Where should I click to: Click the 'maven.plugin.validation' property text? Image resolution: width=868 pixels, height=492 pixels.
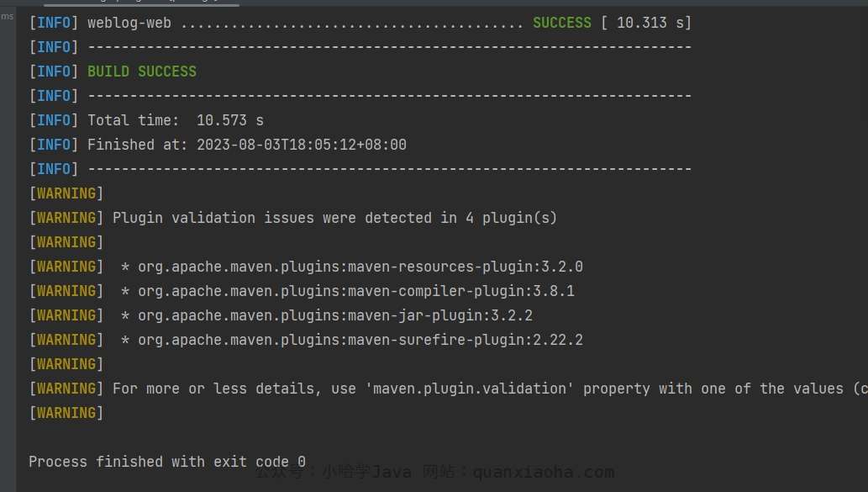[470, 389]
